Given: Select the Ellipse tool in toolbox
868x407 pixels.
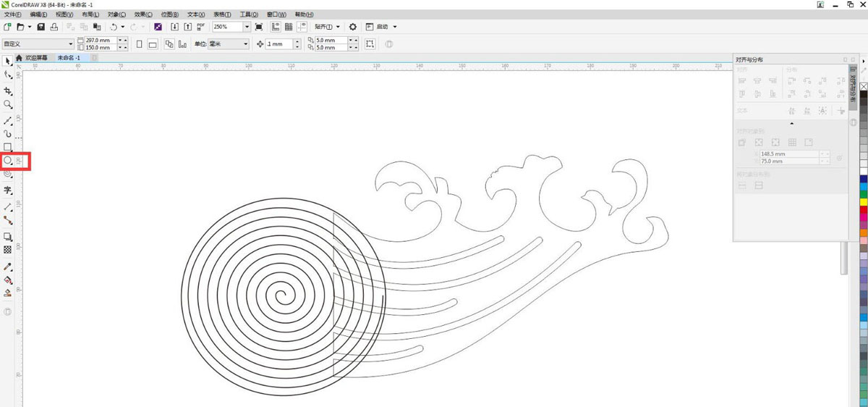Looking at the screenshot, I should coord(8,160).
